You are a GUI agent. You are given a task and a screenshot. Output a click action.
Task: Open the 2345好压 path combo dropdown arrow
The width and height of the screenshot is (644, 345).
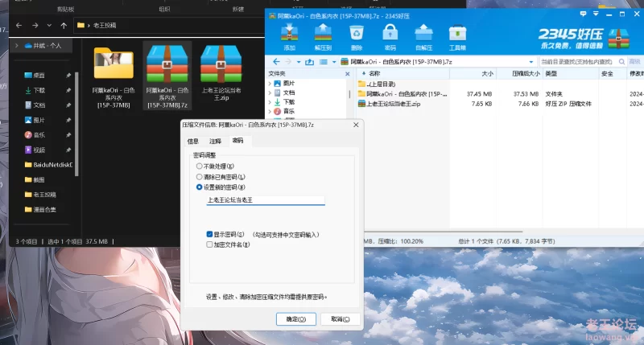[531, 62]
